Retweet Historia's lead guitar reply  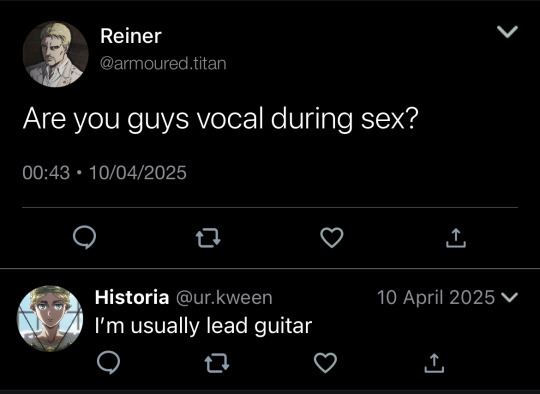tap(217, 363)
